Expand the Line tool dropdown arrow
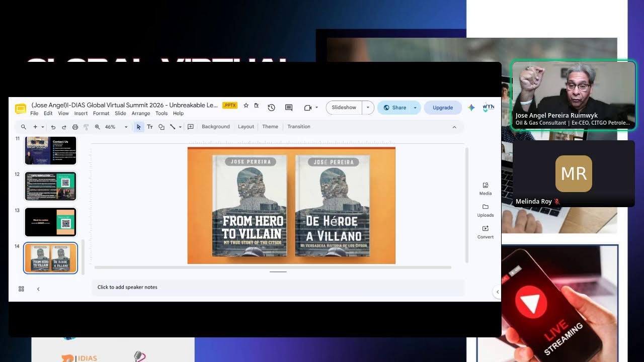Viewport: 644px width, 362px height. coord(180,127)
